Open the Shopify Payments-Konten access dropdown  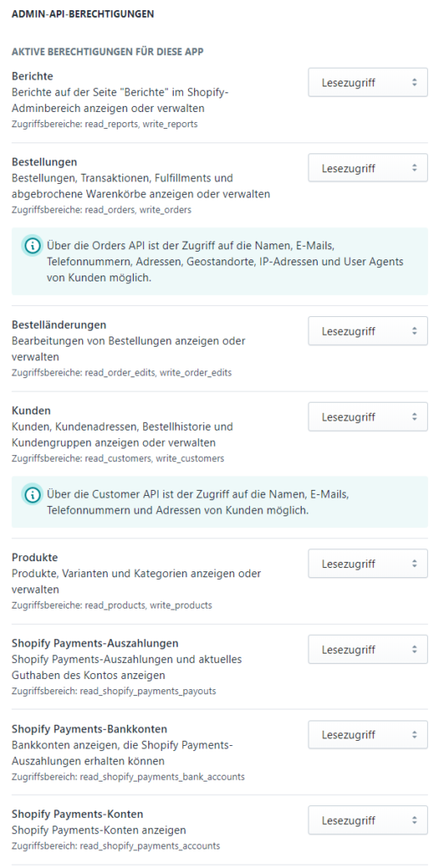368,821
